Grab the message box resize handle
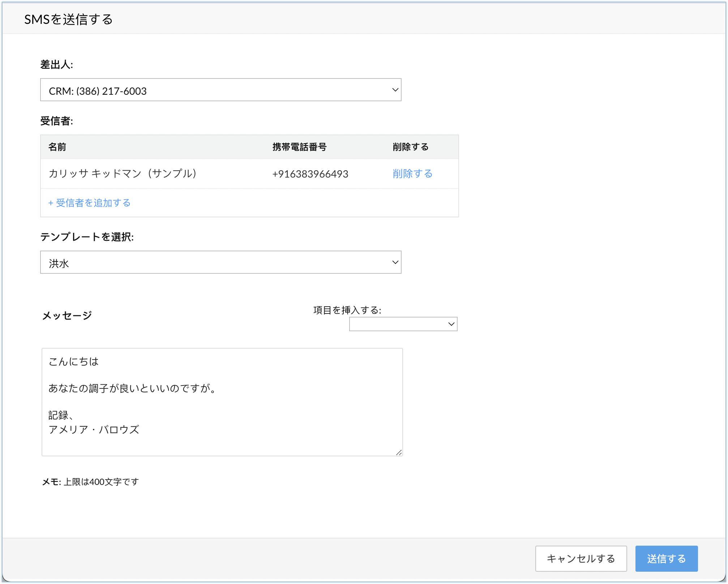Screen dimensions: 728x584 tap(399, 452)
